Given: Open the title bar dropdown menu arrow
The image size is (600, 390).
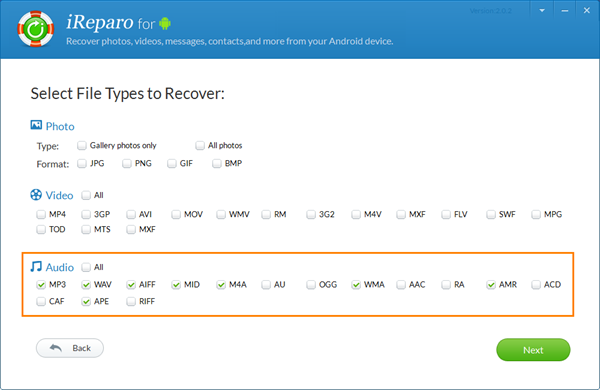Looking at the screenshot, I should click(x=542, y=11).
